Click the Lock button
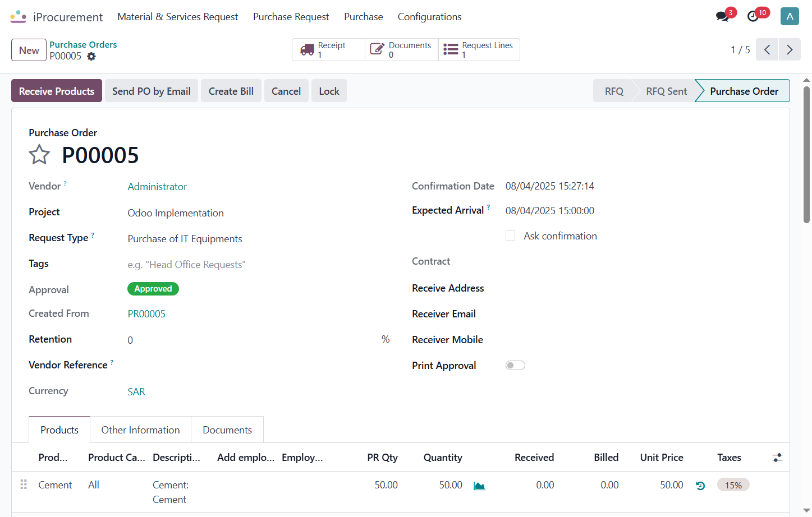The image size is (812, 517). pyautogui.click(x=329, y=91)
